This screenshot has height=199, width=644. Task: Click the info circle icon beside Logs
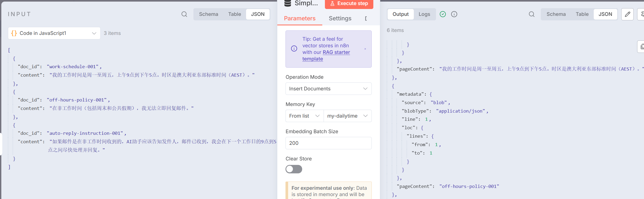pos(454,14)
